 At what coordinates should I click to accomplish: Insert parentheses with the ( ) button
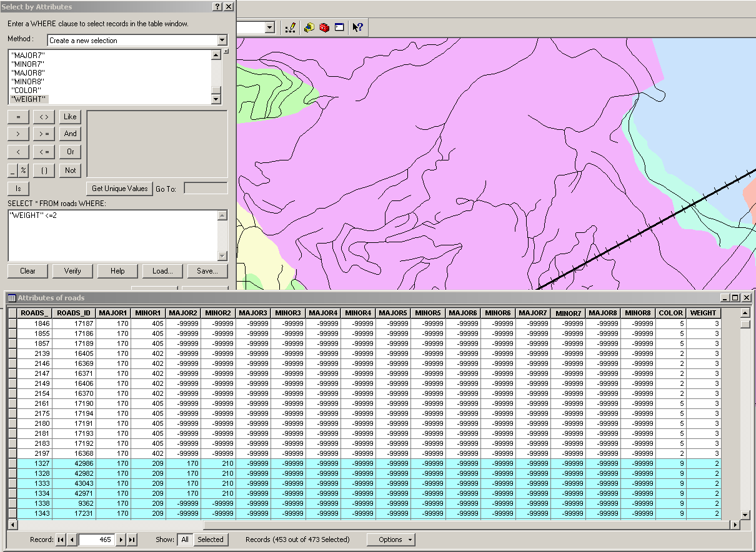coord(44,170)
